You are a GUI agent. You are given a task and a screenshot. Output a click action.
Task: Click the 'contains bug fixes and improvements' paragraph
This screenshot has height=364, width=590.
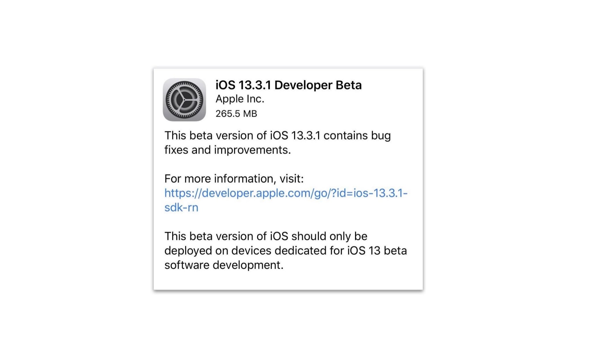click(x=277, y=143)
